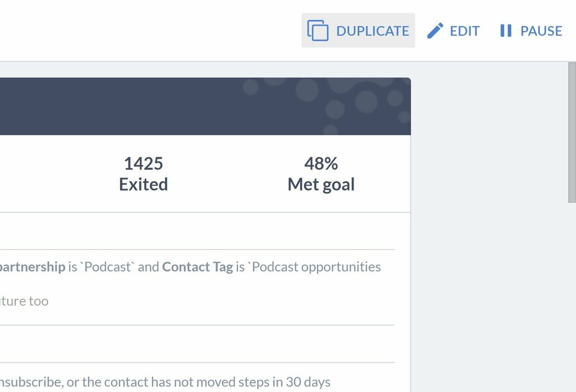Pause the running automation
This screenshot has width=576, height=392.
point(530,30)
